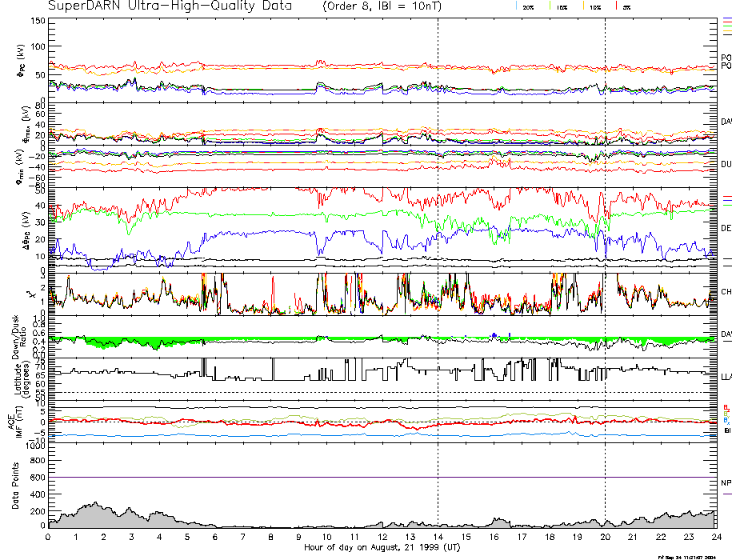Click the yellow Bz legend label
732x560 pixels.
(x=726, y=414)
